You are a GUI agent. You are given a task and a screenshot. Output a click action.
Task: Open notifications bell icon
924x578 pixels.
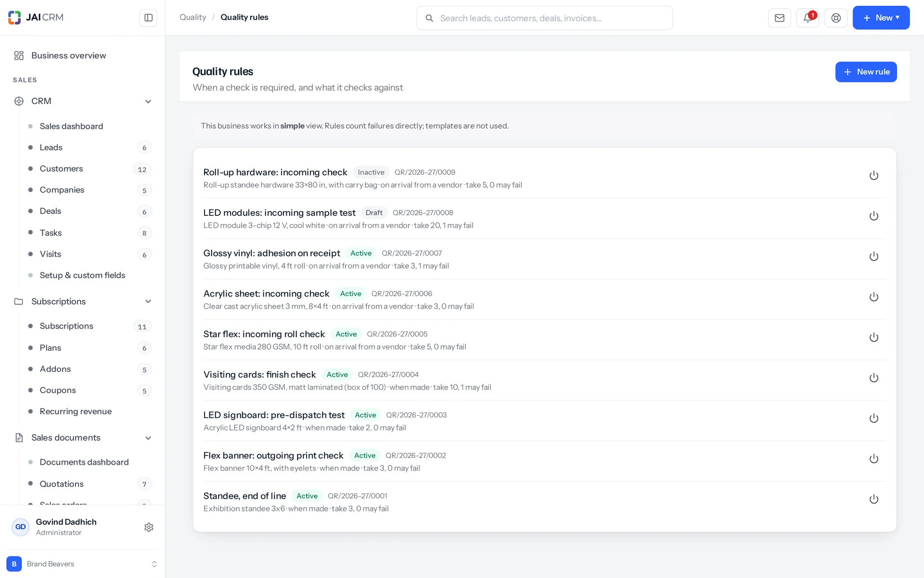(x=808, y=18)
